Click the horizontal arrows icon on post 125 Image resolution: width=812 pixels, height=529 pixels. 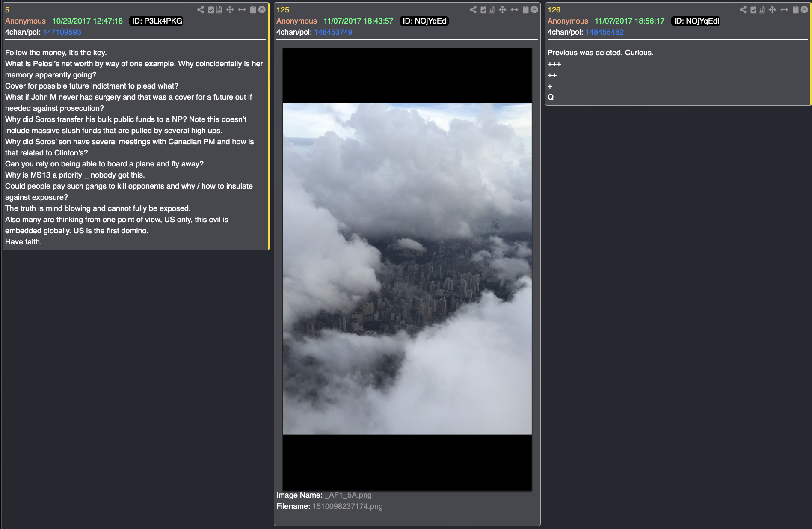click(x=515, y=9)
